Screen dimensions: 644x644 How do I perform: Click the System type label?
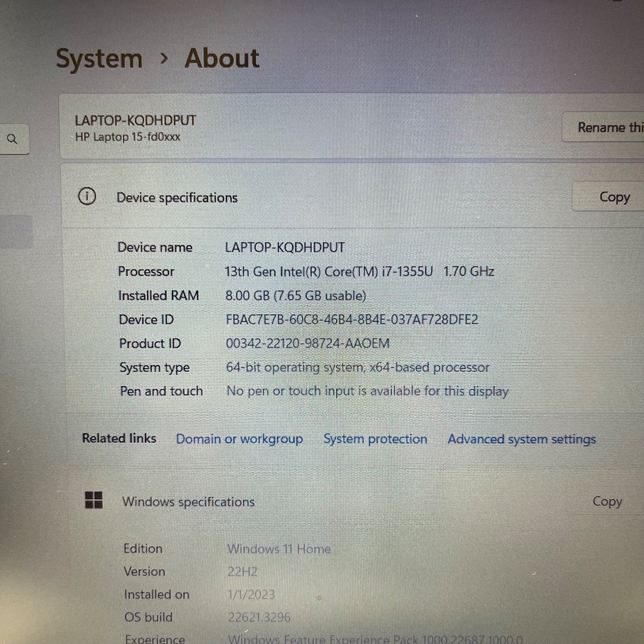point(155,368)
